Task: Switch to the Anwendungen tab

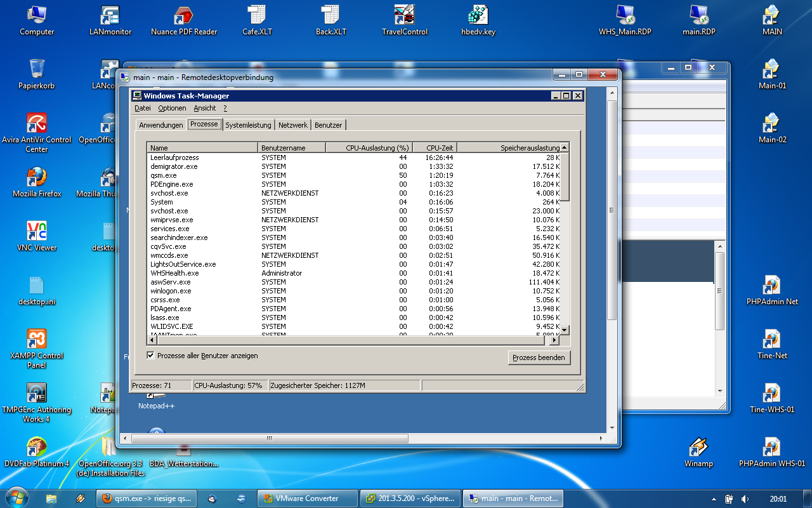Action: pos(161,125)
